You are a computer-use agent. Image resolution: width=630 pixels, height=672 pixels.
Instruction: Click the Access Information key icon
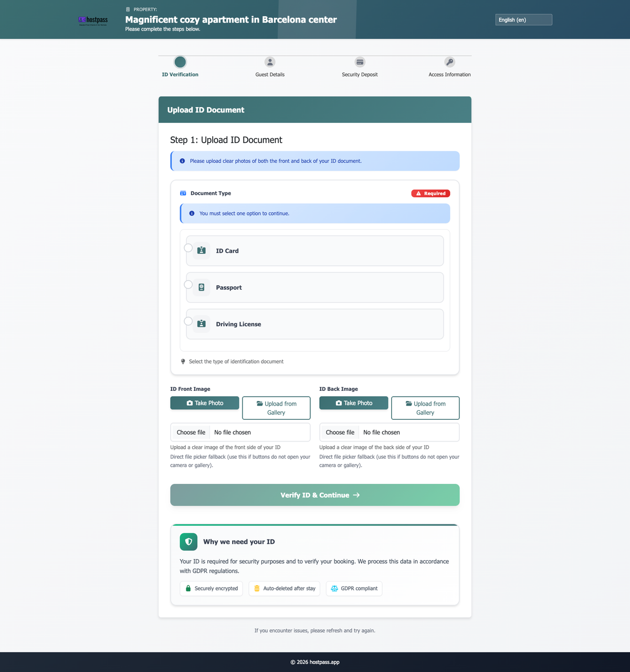[x=450, y=62]
